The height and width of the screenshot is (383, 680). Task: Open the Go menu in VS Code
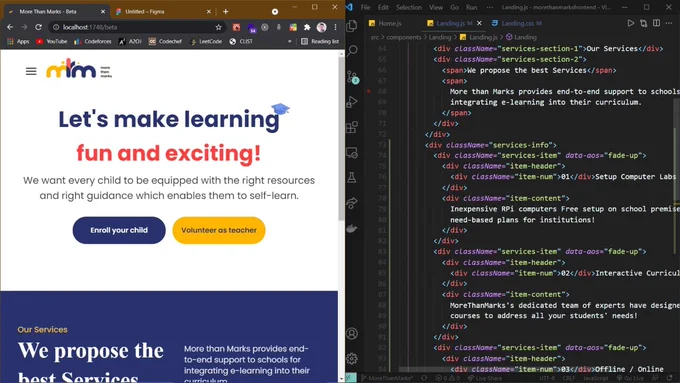[454, 7]
